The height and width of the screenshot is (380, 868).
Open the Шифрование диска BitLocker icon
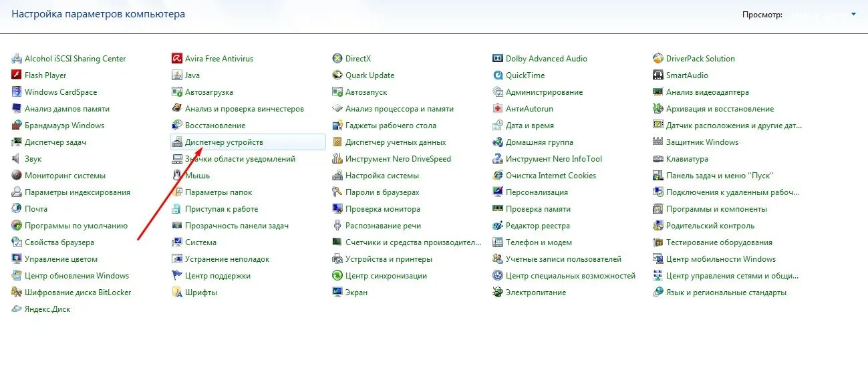[17, 293]
